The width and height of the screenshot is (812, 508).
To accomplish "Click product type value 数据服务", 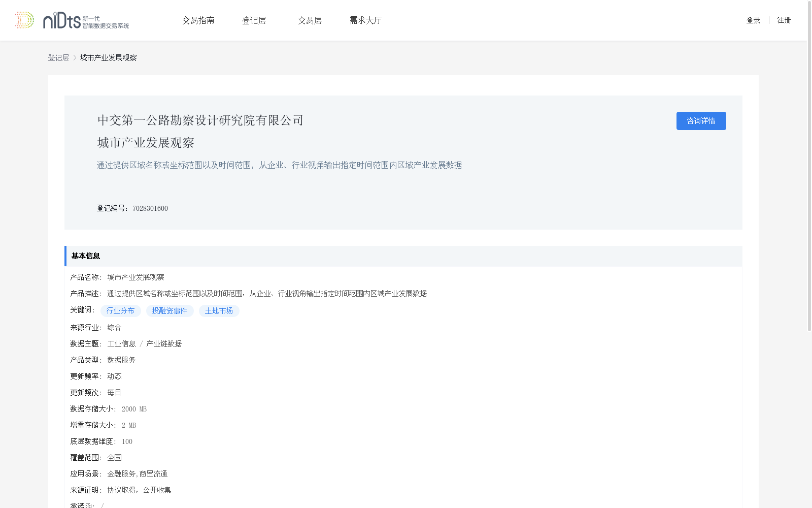I will [121, 360].
